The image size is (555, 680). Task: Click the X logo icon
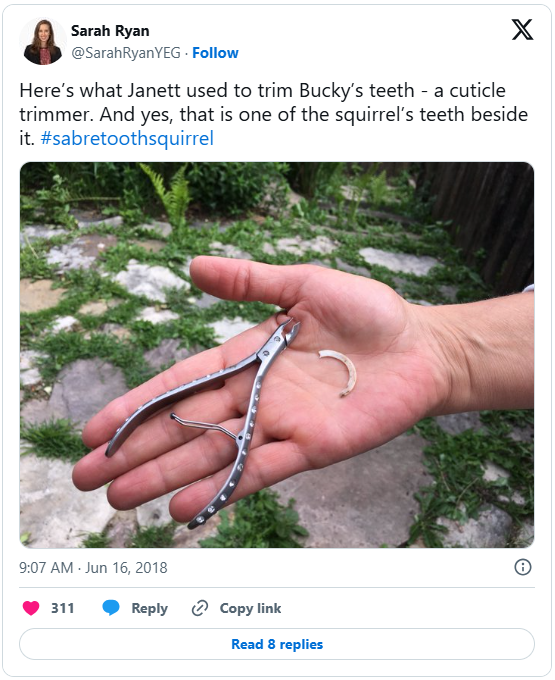[x=522, y=29]
